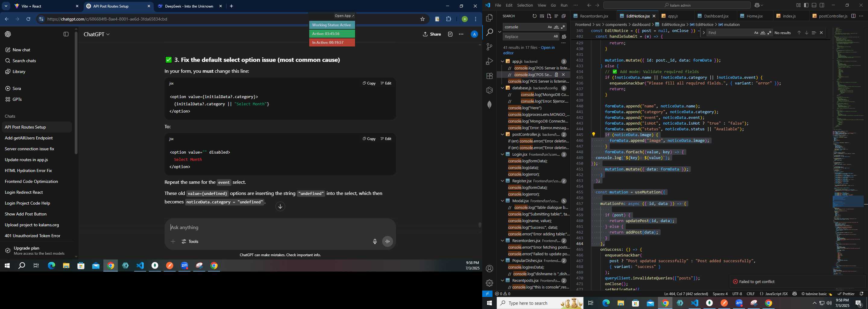868x309 pixels.
Task: Collapse Register.jsx search results group
Action: pos(502,181)
